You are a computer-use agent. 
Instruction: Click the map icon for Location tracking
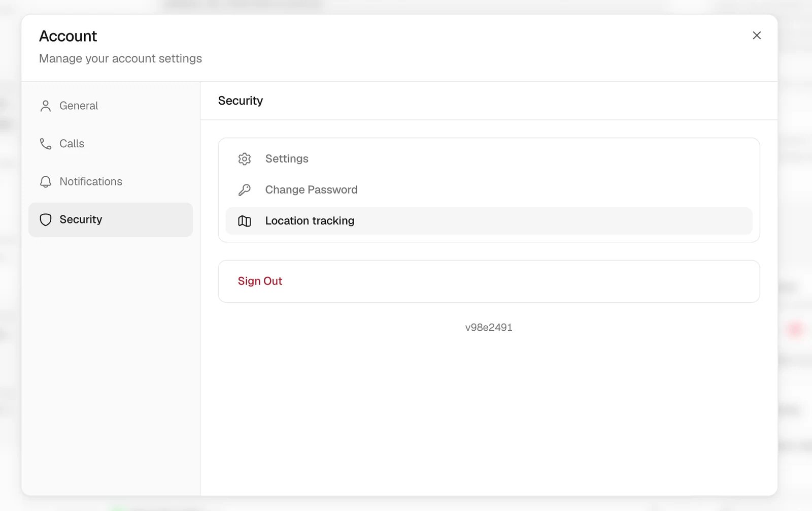click(245, 221)
